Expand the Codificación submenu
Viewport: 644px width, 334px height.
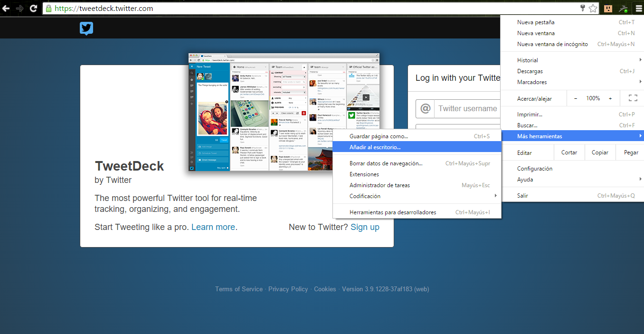pos(417,196)
